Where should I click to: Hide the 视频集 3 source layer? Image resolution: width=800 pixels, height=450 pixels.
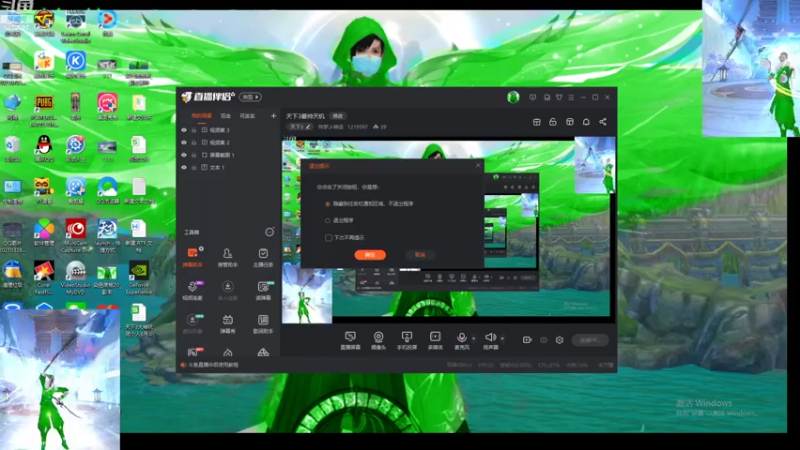click(x=184, y=130)
